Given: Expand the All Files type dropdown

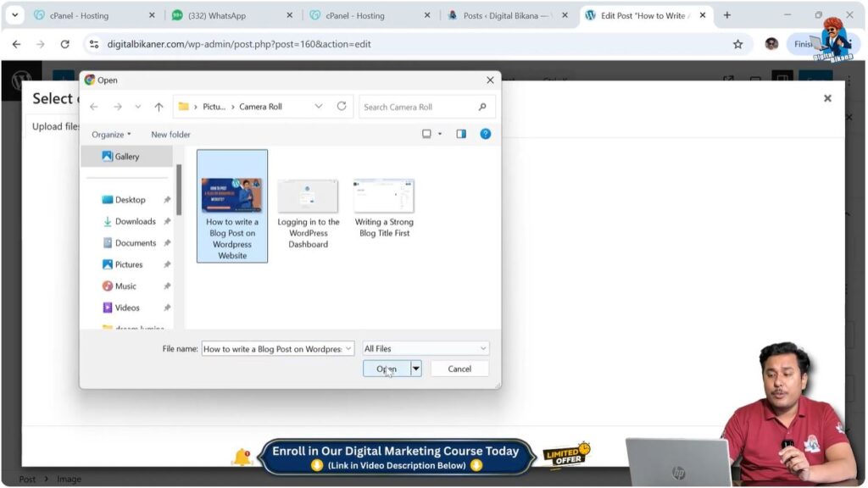Looking at the screenshot, I should pos(426,348).
